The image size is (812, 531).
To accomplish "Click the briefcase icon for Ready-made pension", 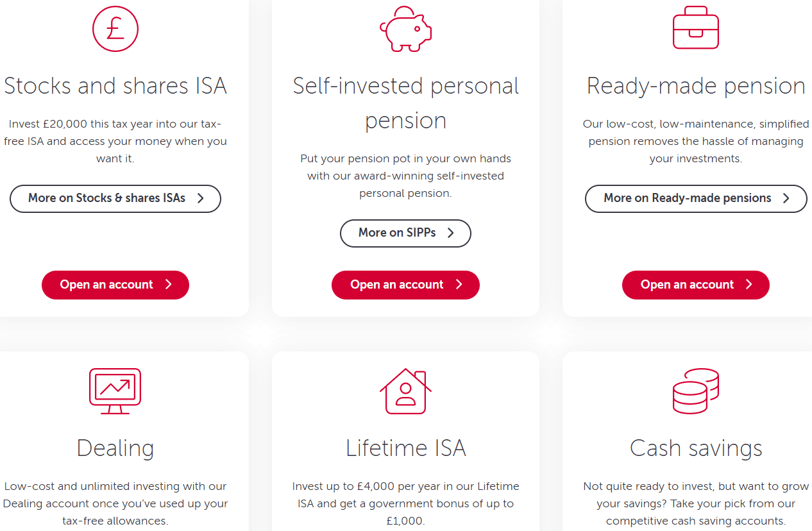I will coord(696,29).
